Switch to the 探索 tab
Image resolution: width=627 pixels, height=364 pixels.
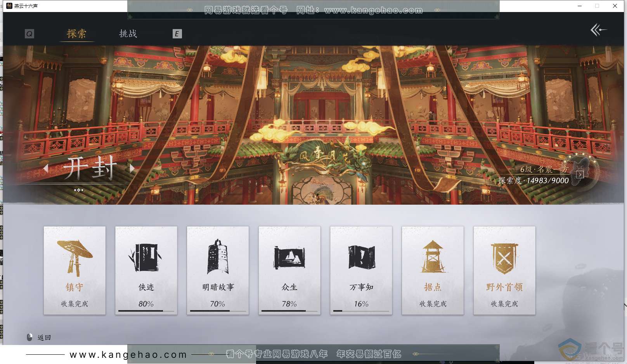[76, 34]
